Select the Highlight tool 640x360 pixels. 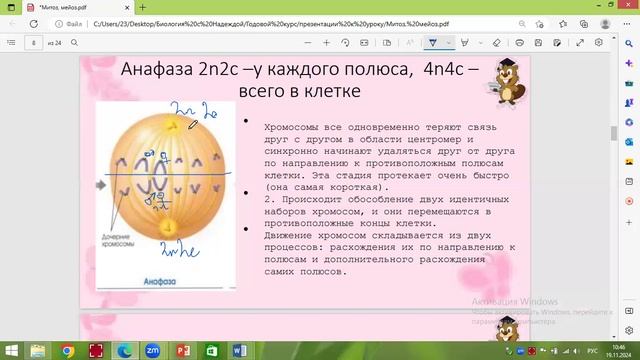point(465,42)
